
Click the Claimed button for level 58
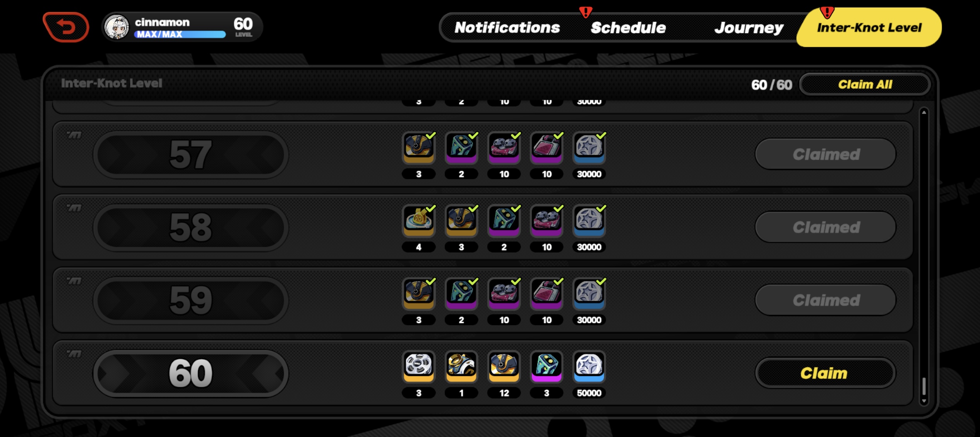point(825,227)
